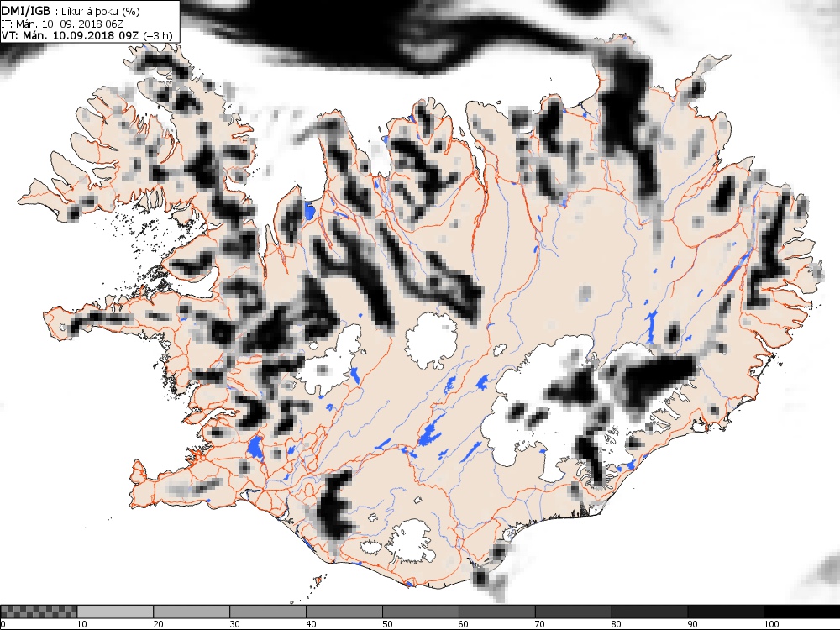Click the legend label '40'
The width and height of the screenshot is (840, 630).
(x=311, y=624)
